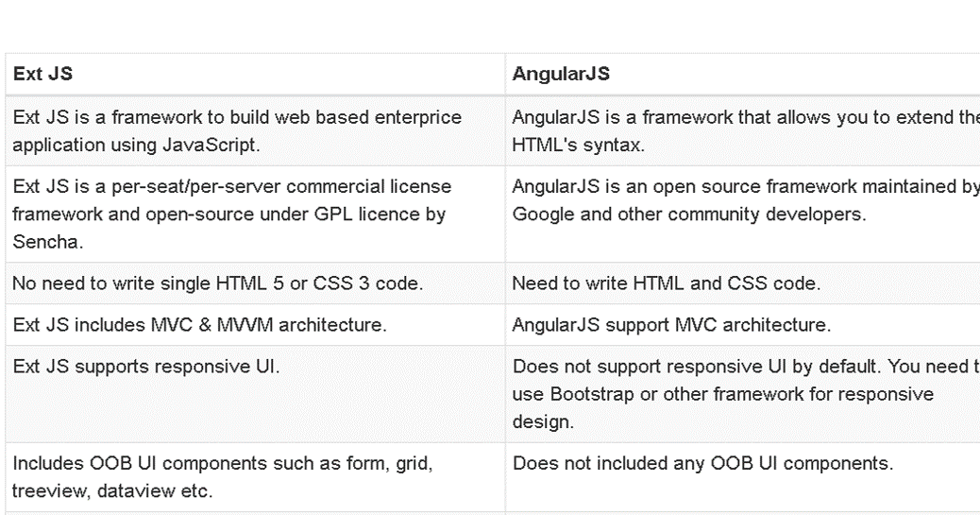Click the AngularJS column header
The width and height of the screenshot is (980, 515).
click(x=742, y=74)
